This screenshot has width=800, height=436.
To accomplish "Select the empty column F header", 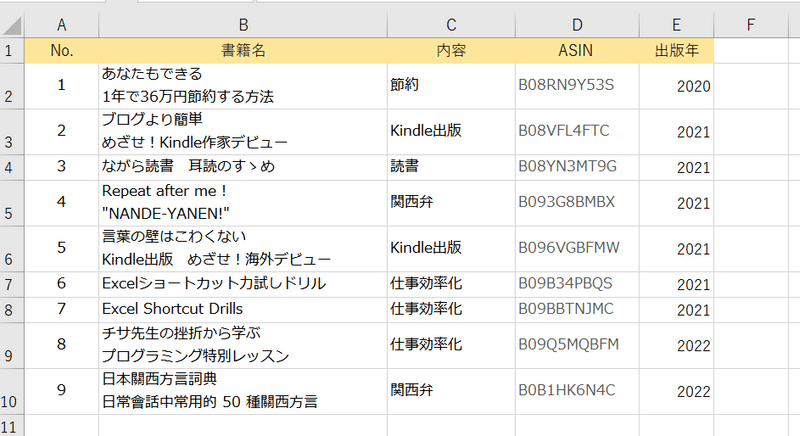I will [749, 23].
